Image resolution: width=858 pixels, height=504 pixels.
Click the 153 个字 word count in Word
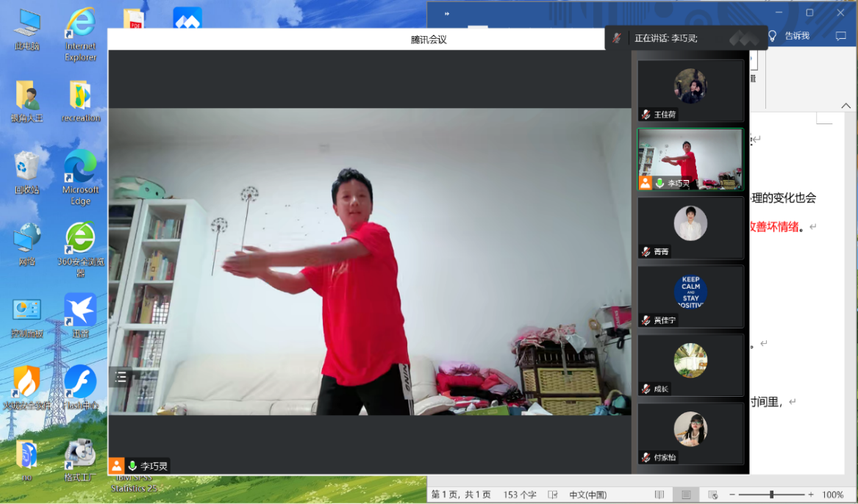pyautogui.click(x=520, y=494)
